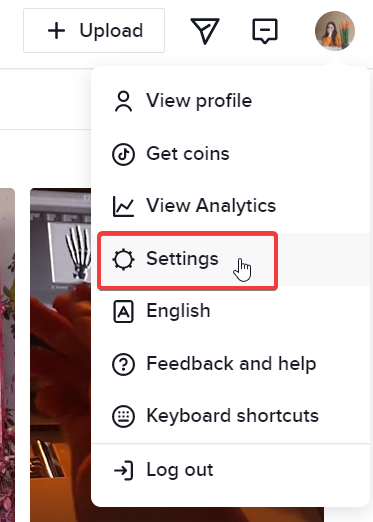This screenshot has height=522, width=373.
Task: Open Feedback and help
Action: (230, 364)
